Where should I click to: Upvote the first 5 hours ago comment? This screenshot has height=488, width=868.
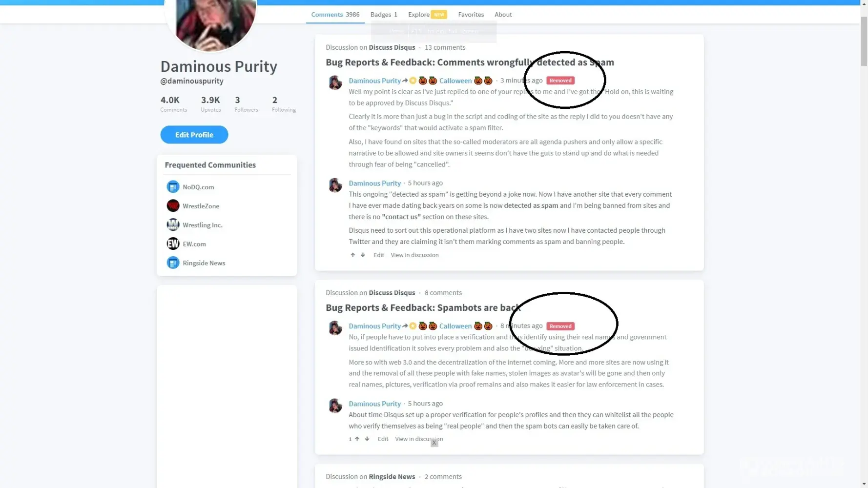[x=352, y=255]
